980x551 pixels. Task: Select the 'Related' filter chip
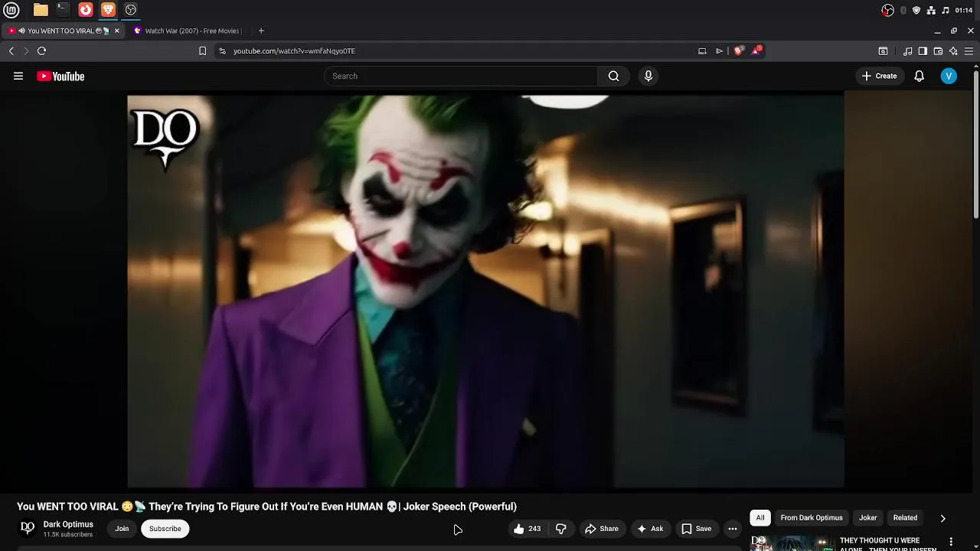[905, 518]
